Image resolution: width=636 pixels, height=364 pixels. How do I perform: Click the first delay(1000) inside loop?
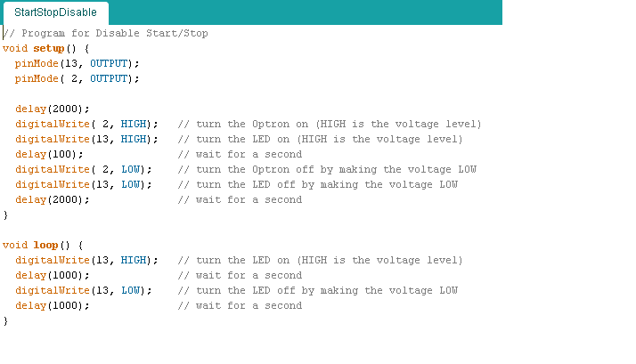coord(52,275)
